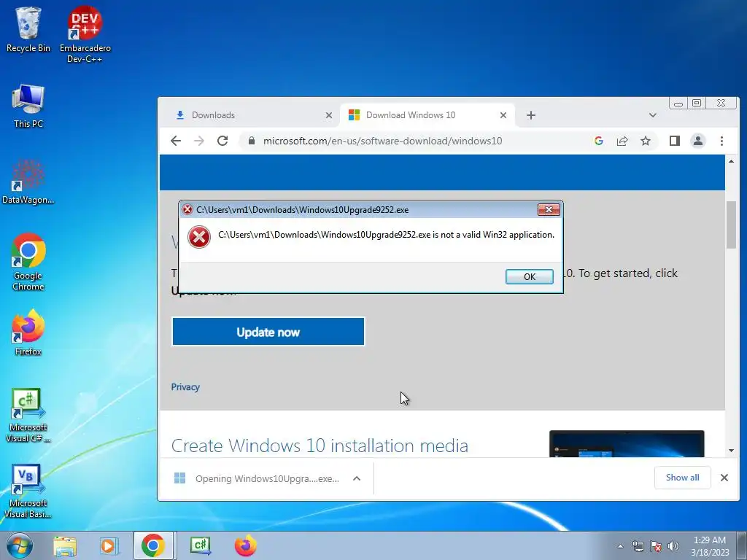Open the Privacy link
The width and height of the screenshot is (747, 560).
185,386
